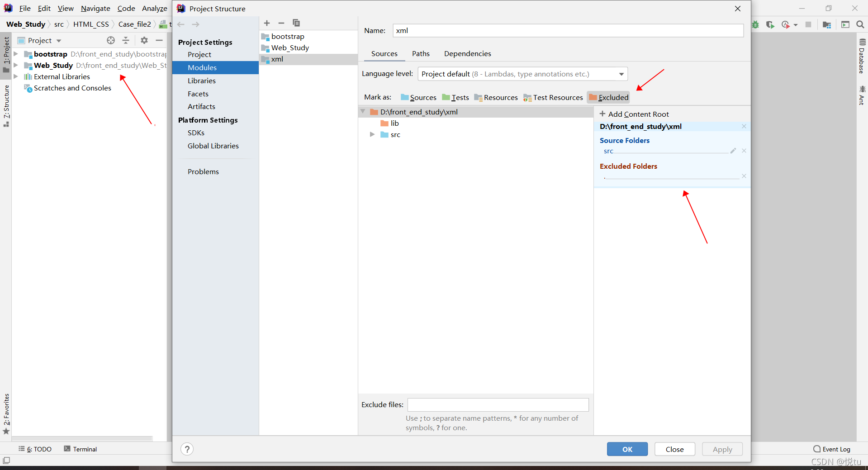
Task: Open the File menu
Action: coord(25,8)
